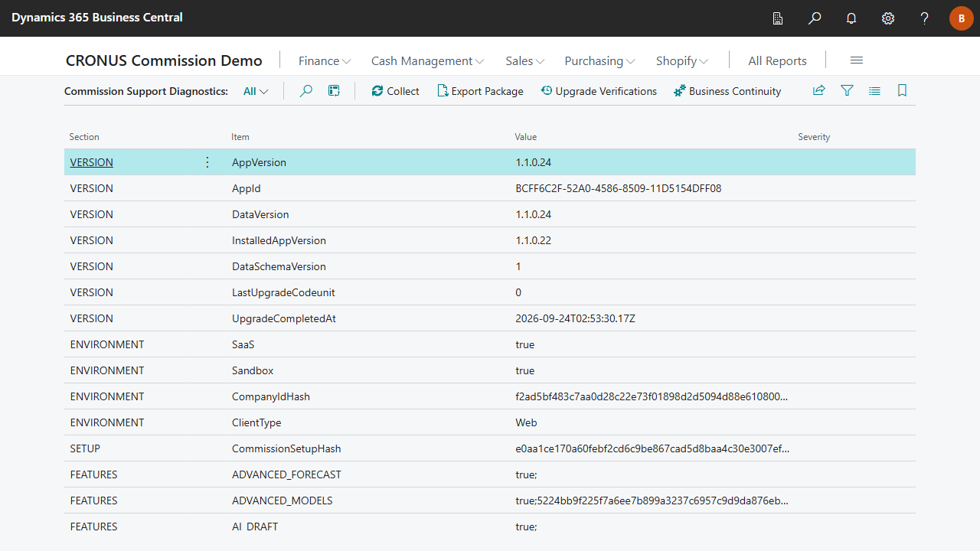Expand the Purchasing menu
Image resolution: width=980 pixels, height=551 pixels.
click(600, 60)
